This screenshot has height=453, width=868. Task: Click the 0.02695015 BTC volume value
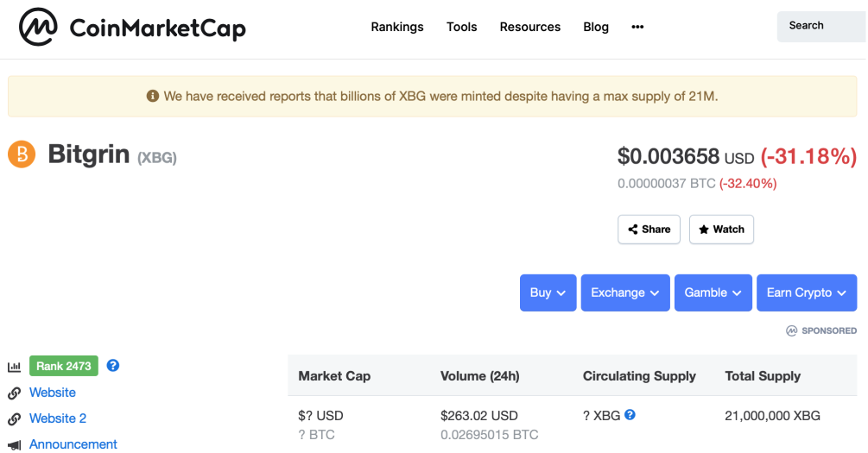490,435
